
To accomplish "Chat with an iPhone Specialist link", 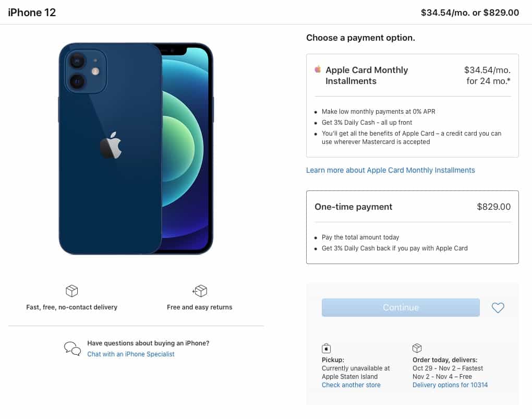I will coord(130,354).
